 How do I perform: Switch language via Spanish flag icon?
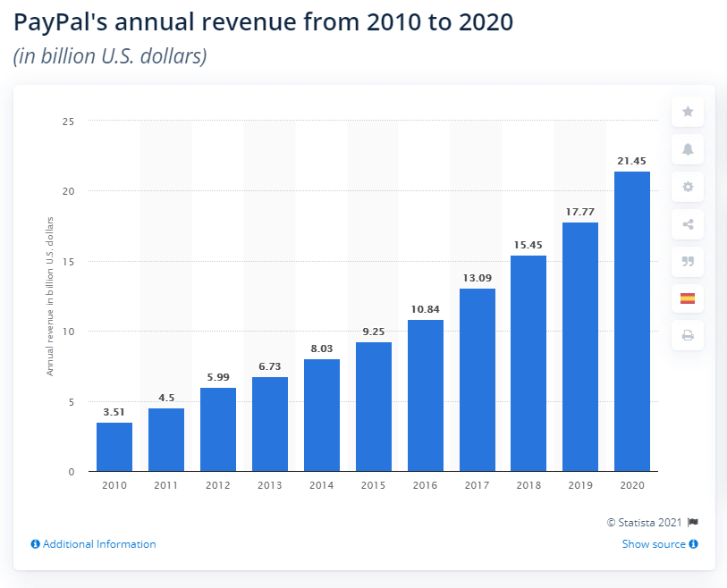(x=688, y=298)
